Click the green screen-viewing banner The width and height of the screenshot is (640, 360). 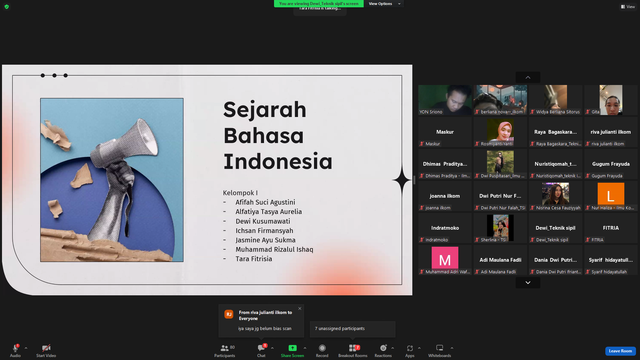pyautogui.click(x=318, y=4)
